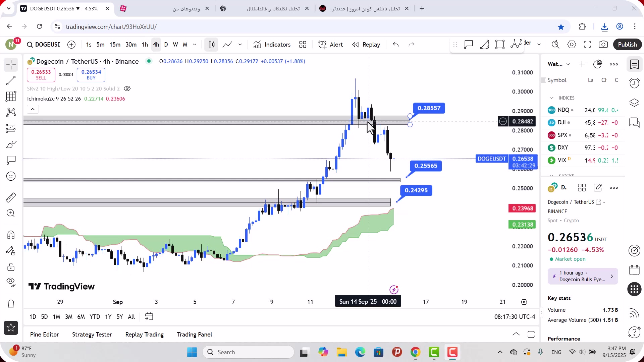The image size is (644, 362).
Task: Open the timeframe dropdown arrow
Action: click(195, 45)
